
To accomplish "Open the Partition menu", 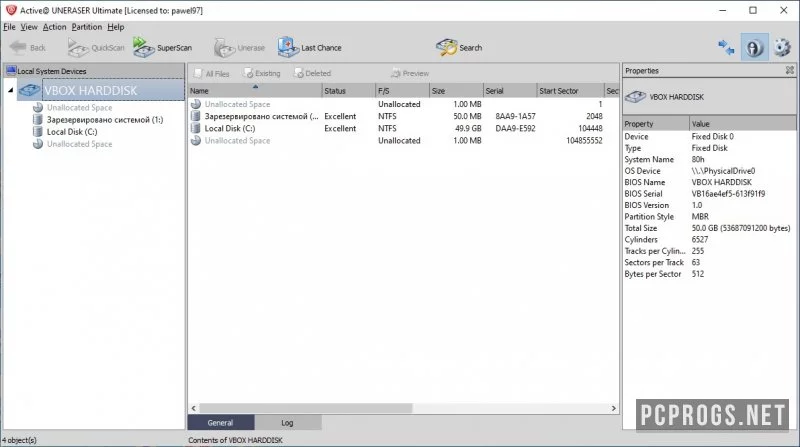I will pos(86,27).
